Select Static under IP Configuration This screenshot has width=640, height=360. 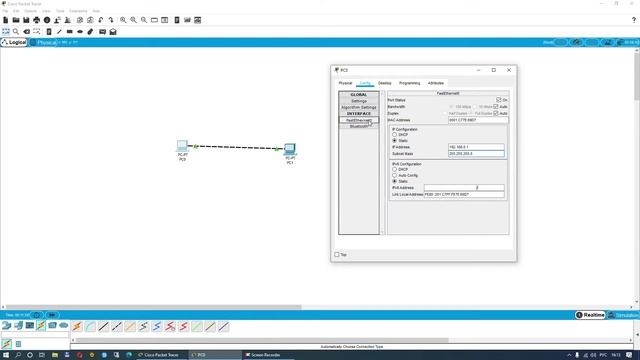(x=394, y=140)
